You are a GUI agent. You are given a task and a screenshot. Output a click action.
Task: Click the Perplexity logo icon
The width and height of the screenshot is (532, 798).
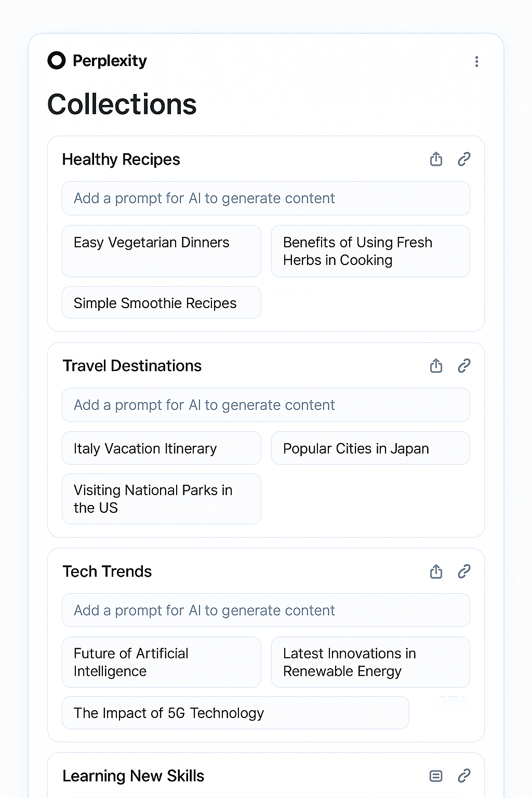click(57, 61)
